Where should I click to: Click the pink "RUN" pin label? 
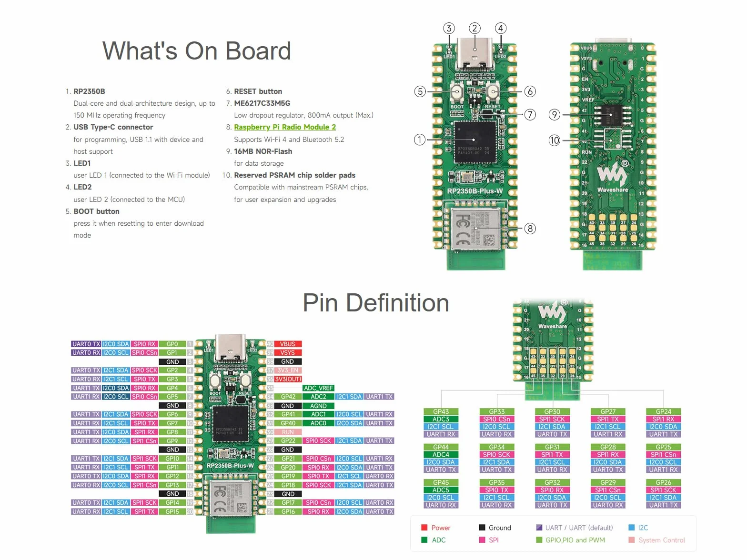[287, 432]
